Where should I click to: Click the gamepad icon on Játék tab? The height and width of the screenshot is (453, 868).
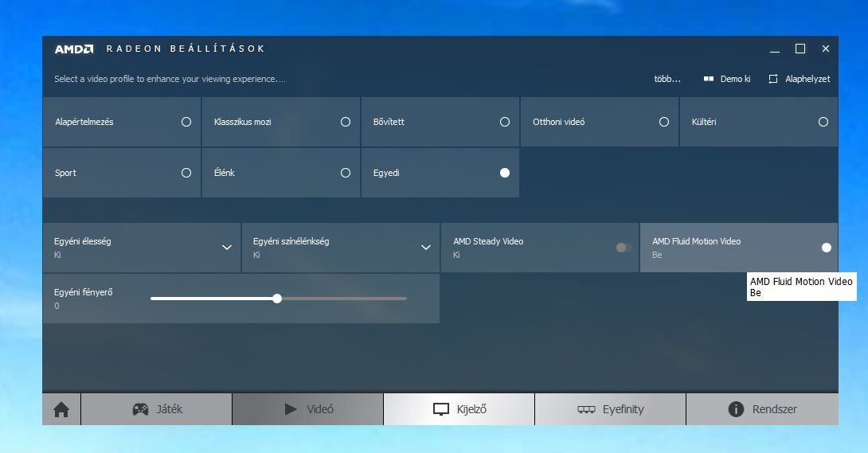140,409
